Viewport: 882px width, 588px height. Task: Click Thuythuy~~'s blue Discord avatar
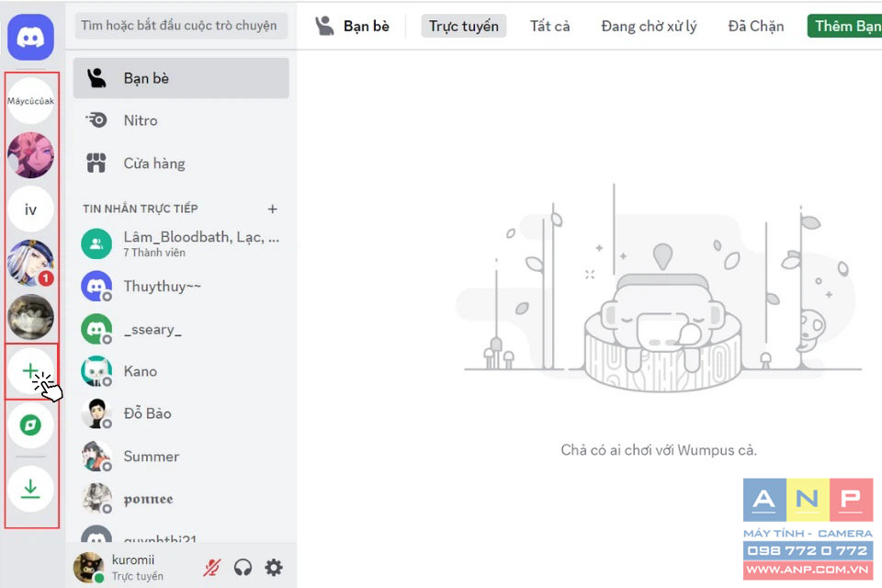coord(96,287)
